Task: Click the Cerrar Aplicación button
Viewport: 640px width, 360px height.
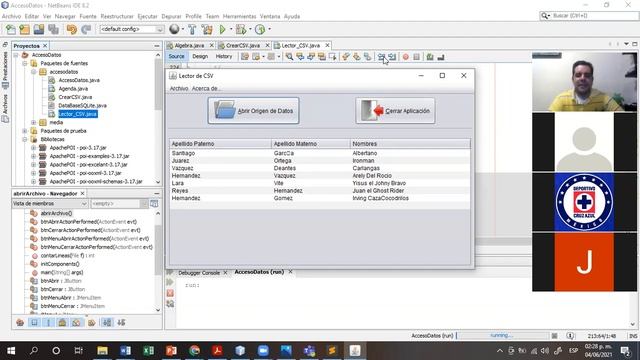Action: 396,111
